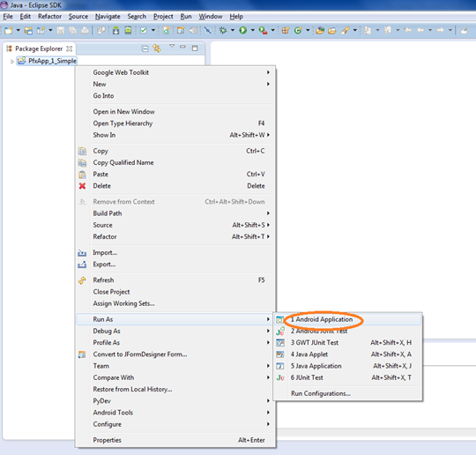Click the red Delete X icon in context menu
The image size is (476, 455).
pos(82,186)
